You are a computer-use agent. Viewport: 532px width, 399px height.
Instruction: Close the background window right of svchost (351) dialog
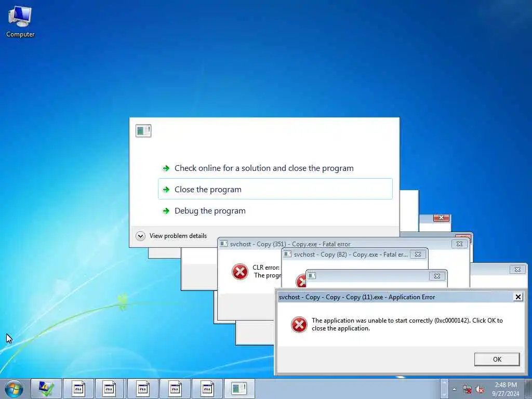click(517, 270)
